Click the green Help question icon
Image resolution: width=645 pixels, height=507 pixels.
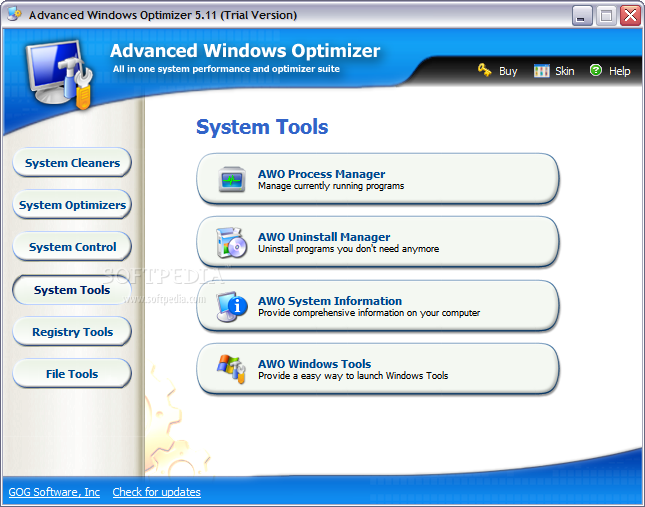[595, 70]
